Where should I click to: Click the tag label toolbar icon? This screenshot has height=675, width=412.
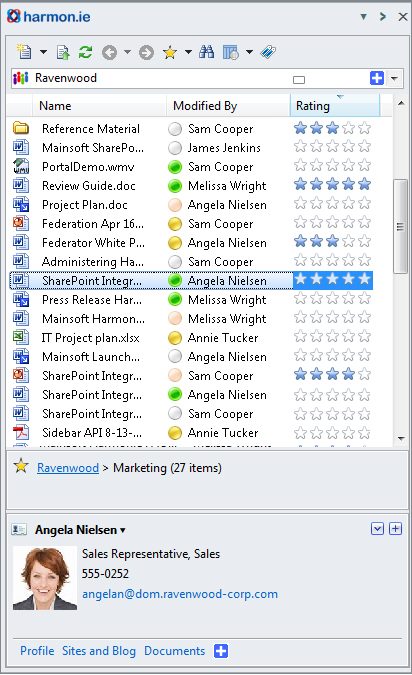point(268,52)
